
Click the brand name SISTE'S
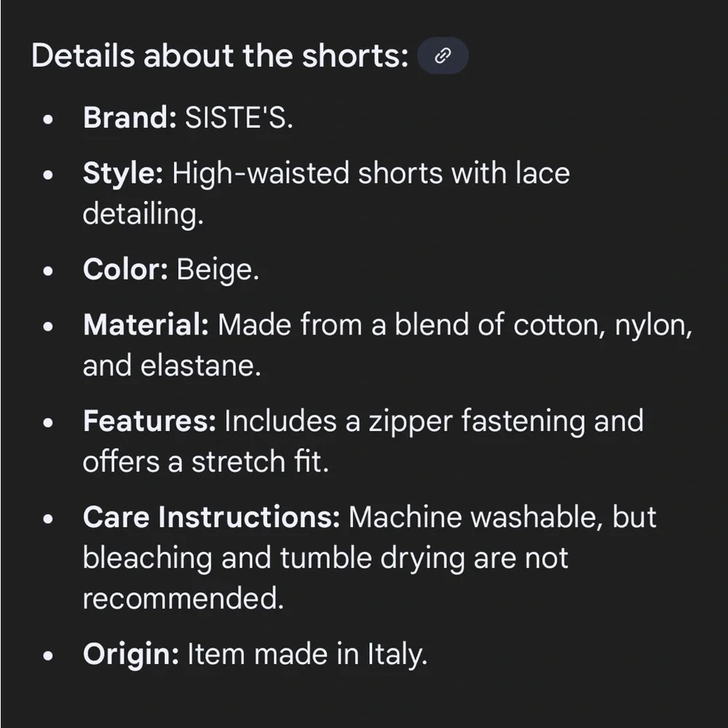(x=239, y=118)
